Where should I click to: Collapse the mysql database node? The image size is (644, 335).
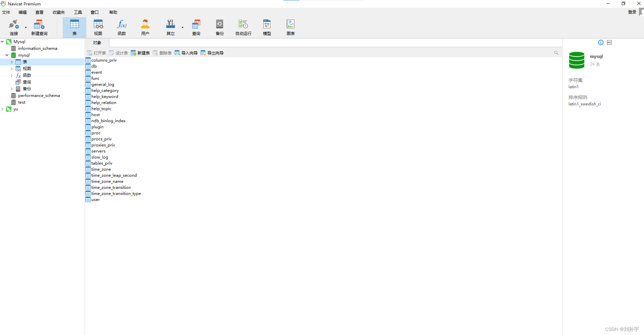coord(7,55)
